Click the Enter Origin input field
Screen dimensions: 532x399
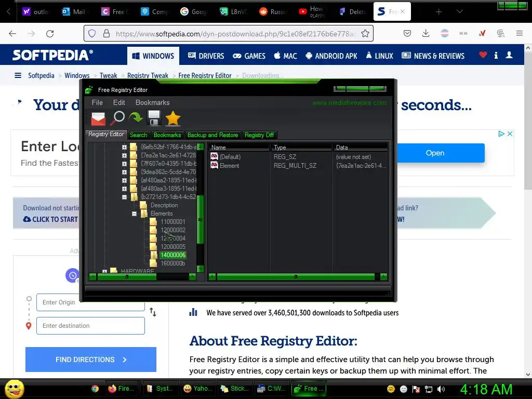click(x=90, y=302)
